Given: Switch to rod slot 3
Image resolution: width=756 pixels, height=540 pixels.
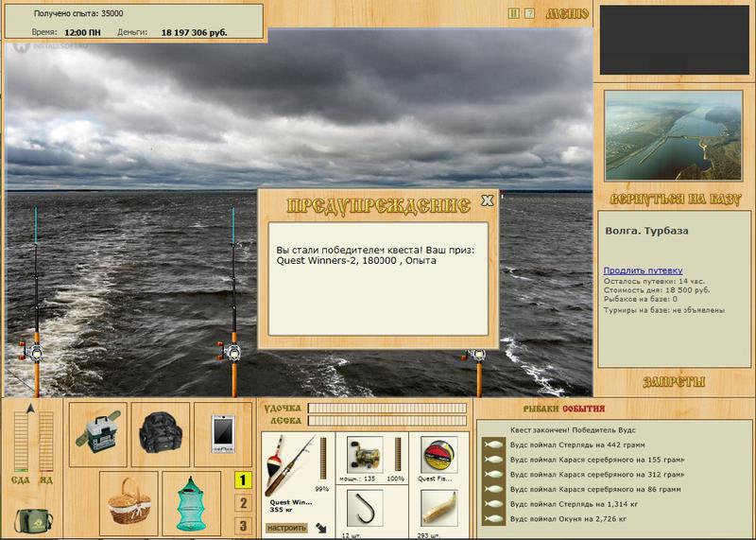Looking at the screenshot, I should (x=243, y=526).
